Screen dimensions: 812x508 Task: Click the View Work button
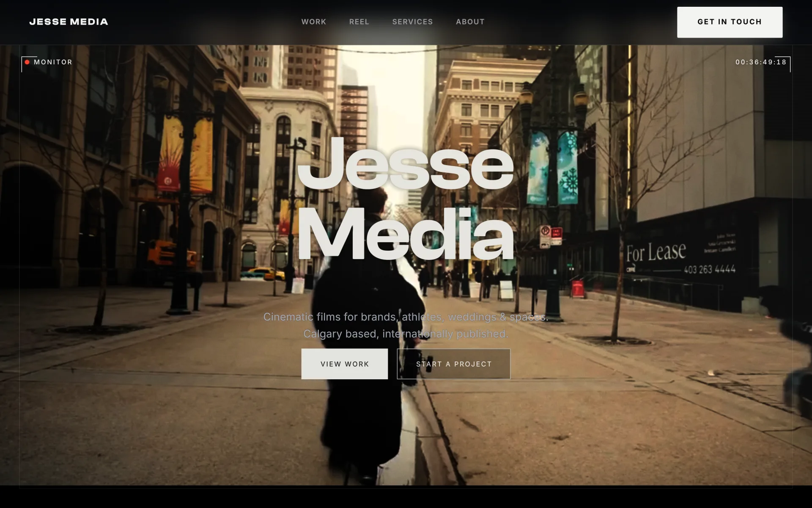tap(344, 364)
